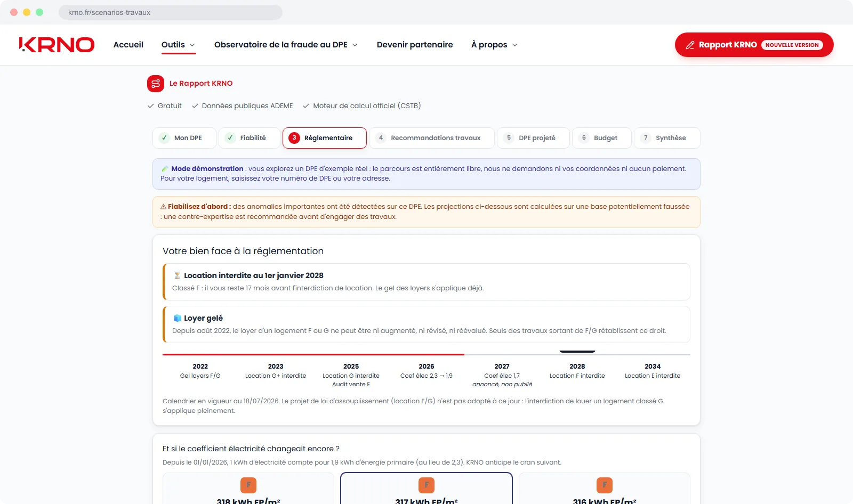Image resolution: width=853 pixels, height=504 pixels.
Task: Select the 316 kWh EP/m² coefficient card
Action: [x=605, y=489]
